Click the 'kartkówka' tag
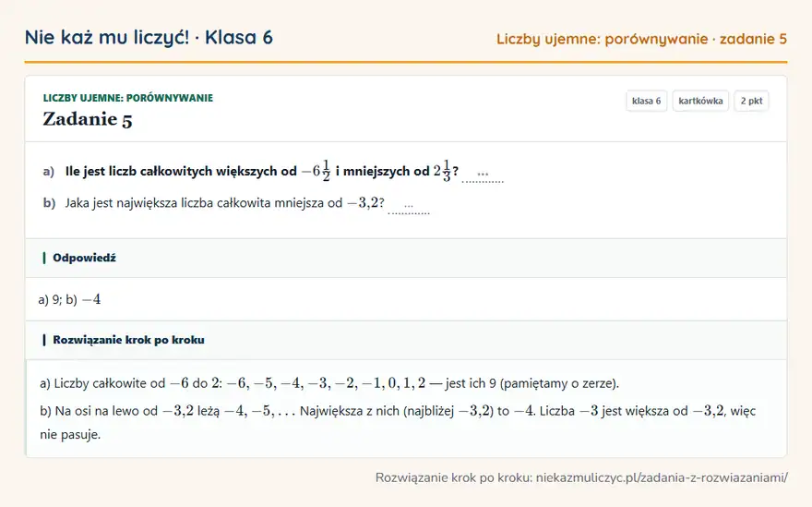Screen dimensions: 812x507 click(x=700, y=101)
